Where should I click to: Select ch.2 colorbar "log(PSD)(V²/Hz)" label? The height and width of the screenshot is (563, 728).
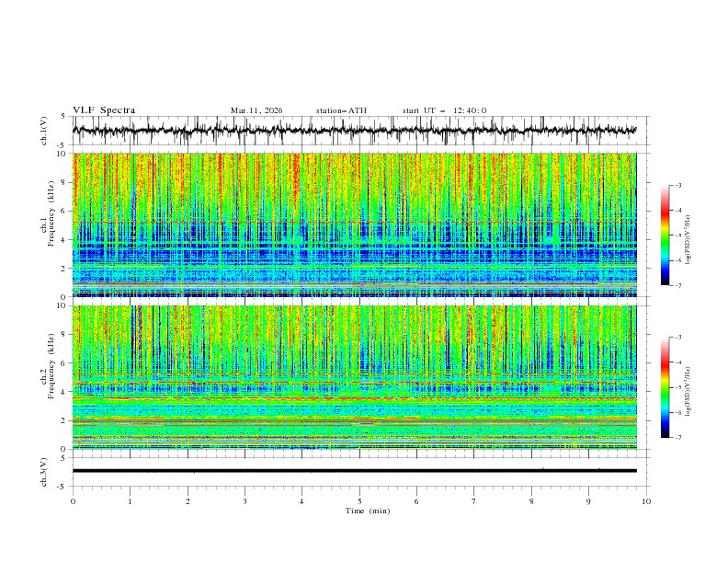coord(688,392)
